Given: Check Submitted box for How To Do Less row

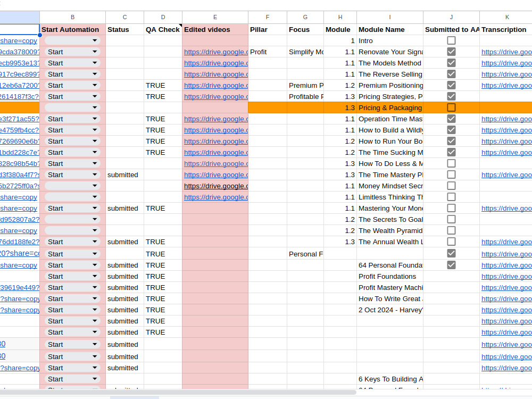Looking at the screenshot, I should pos(451,163).
